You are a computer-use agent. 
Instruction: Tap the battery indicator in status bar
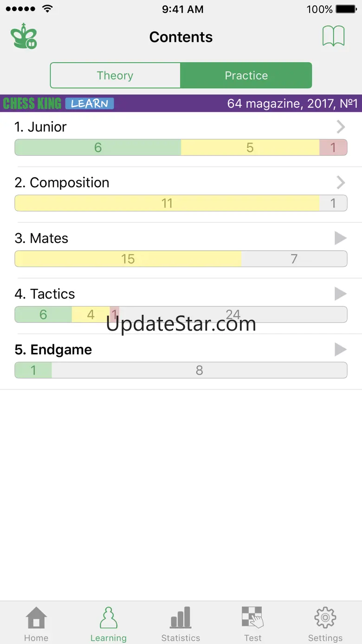[x=346, y=9]
